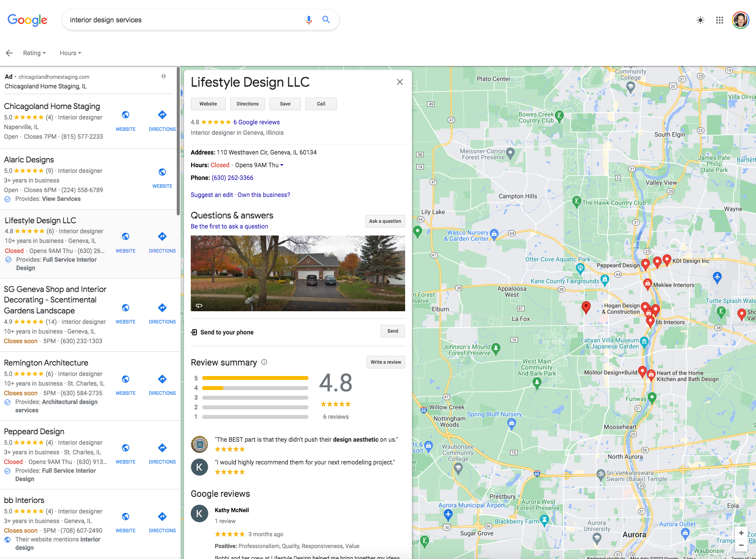This screenshot has height=559, width=756.
Task: Click the search magnifier icon
Action: [x=326, y=20]
